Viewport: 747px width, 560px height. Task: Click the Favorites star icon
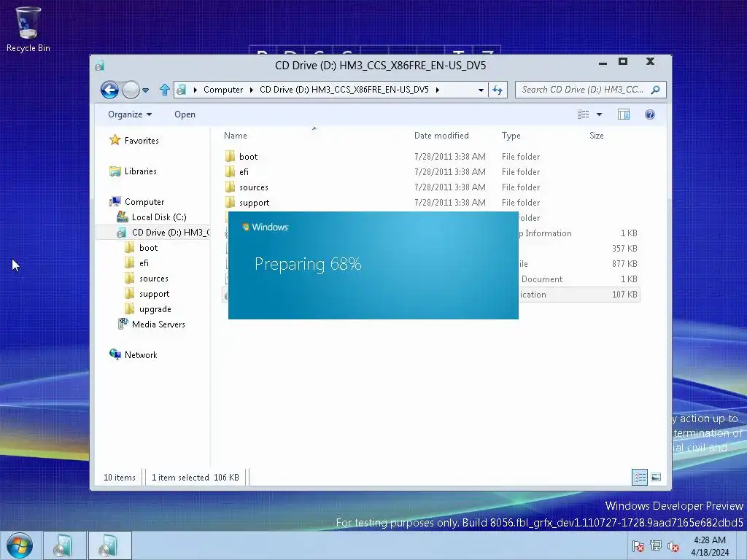[x=115, y=140]
